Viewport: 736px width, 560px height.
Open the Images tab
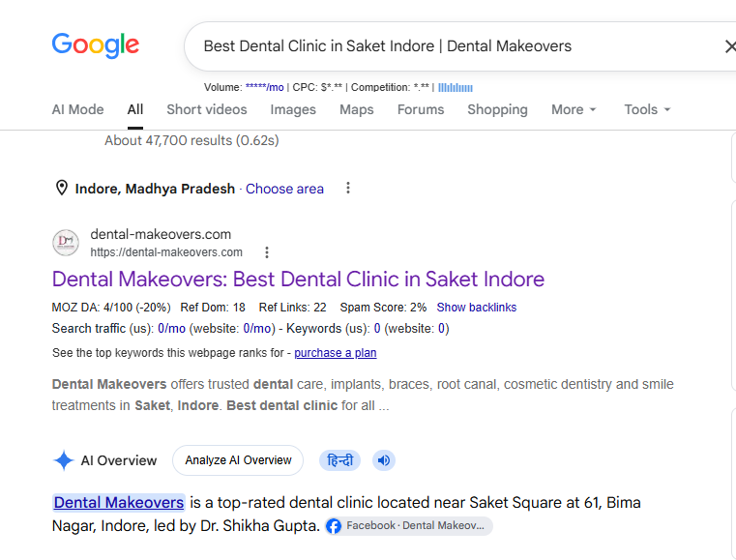coord(293,109)
